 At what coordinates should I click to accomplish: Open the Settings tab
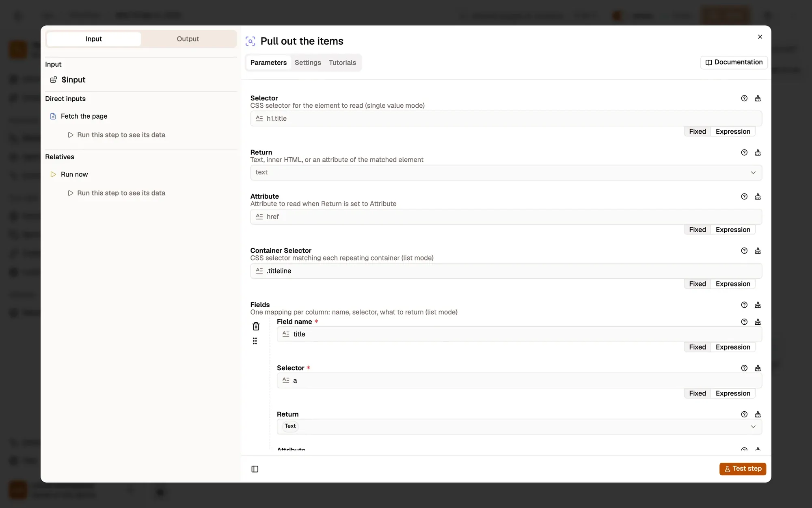[308, 63]
